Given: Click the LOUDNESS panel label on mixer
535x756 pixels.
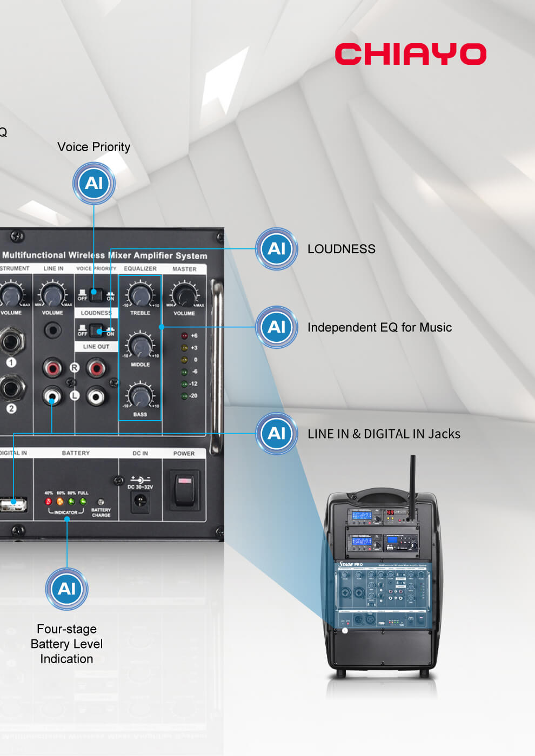Looking at the screenshot, I should coord(96,313).
